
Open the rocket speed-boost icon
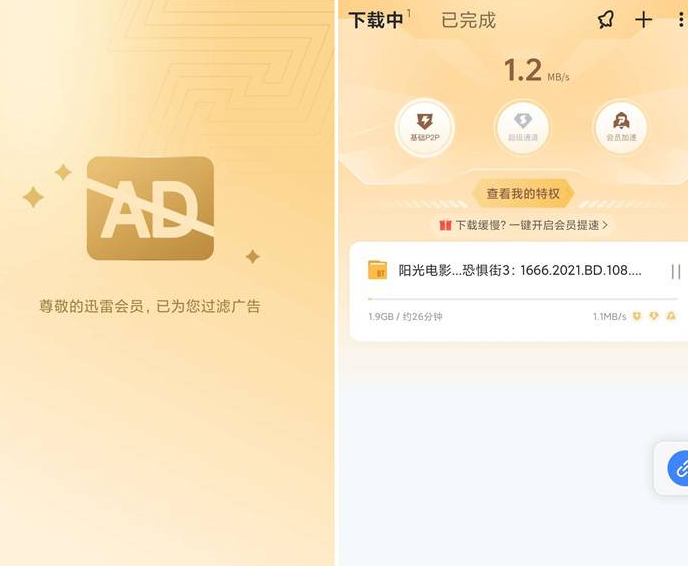coord(606,20)
